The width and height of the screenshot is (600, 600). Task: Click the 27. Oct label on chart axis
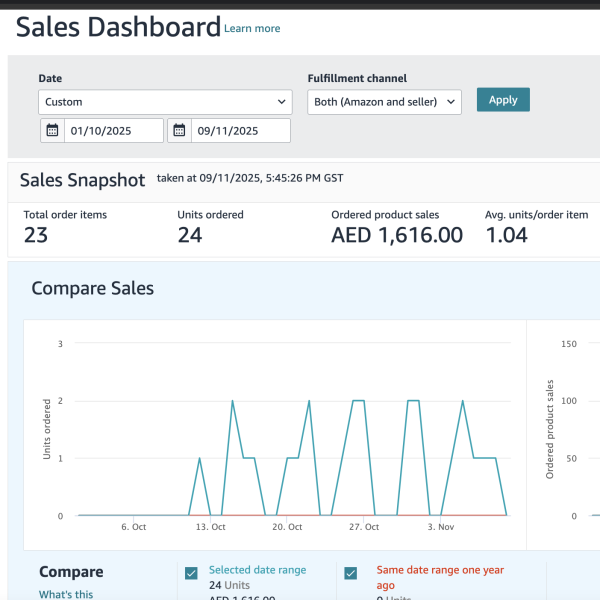click(364, 527)
